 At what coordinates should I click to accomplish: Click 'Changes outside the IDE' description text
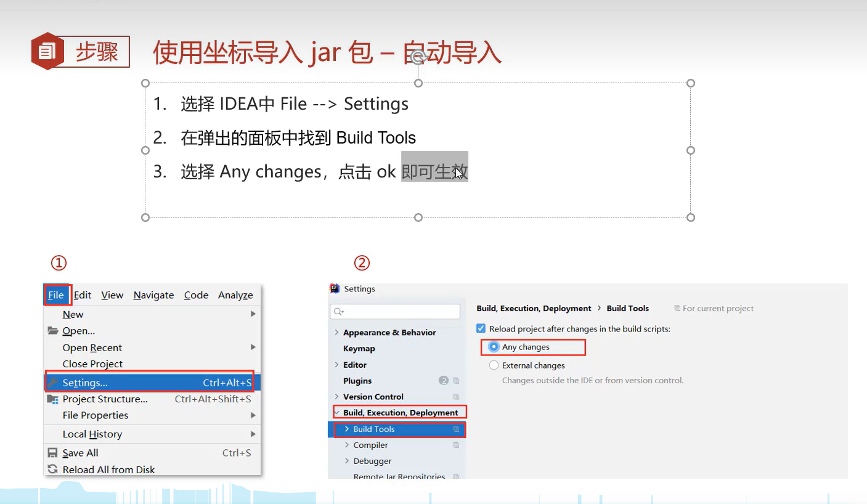point(593,381)
